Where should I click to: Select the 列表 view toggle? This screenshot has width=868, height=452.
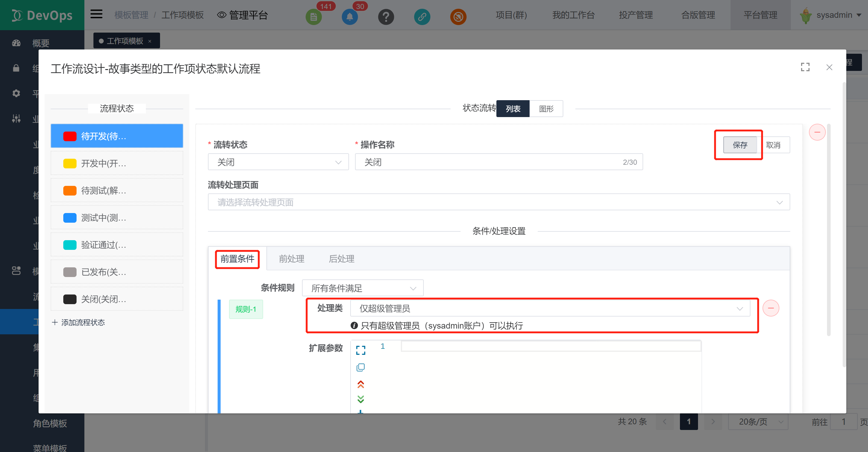[x=513, y=109]
